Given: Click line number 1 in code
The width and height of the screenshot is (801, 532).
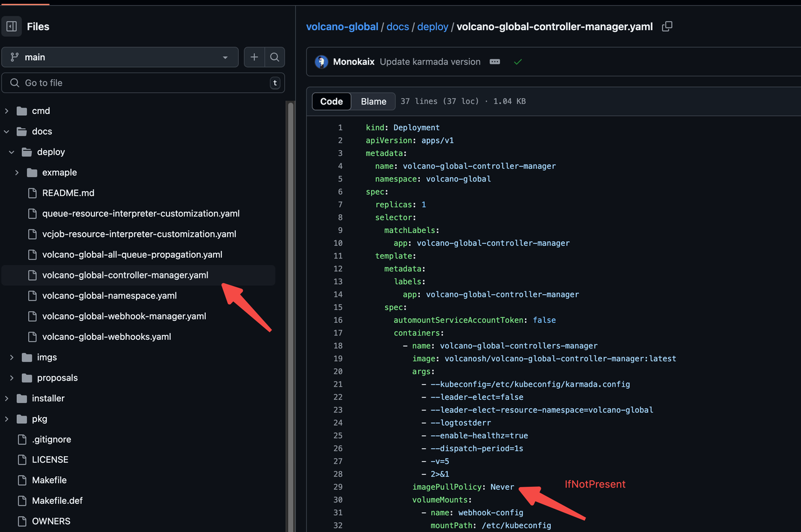Looking at the screenshot, I should (x=340, y=128).
